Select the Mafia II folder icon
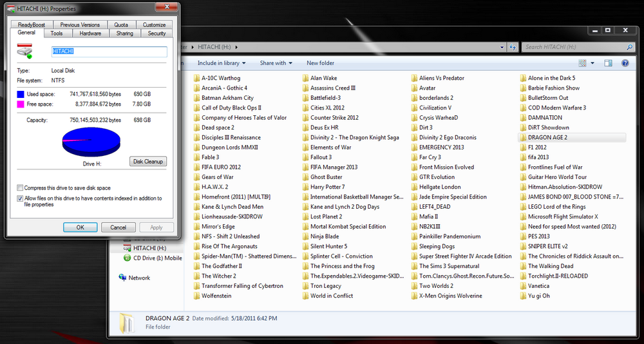 [414, 216]
